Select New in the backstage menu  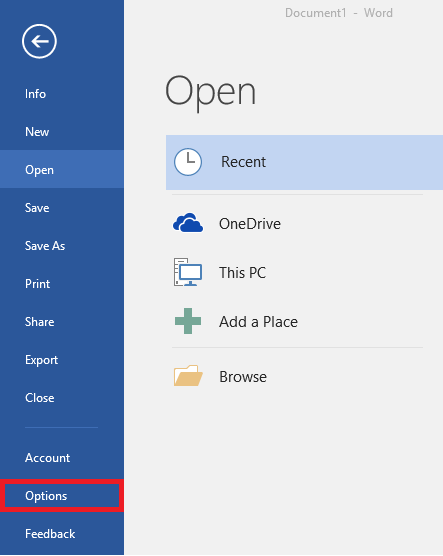pos(62,132)
